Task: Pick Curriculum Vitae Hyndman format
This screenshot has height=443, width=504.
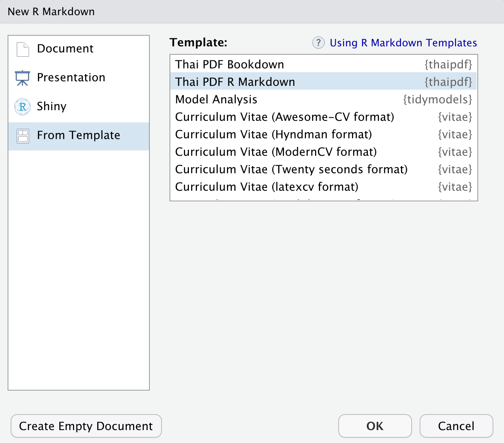Action: point(273,134)
